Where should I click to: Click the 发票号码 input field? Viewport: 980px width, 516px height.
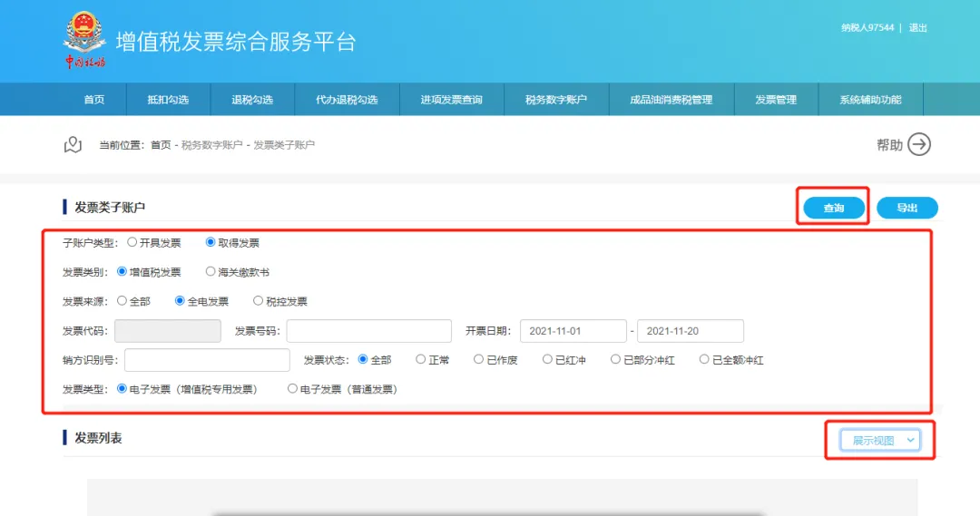(368, 331)
